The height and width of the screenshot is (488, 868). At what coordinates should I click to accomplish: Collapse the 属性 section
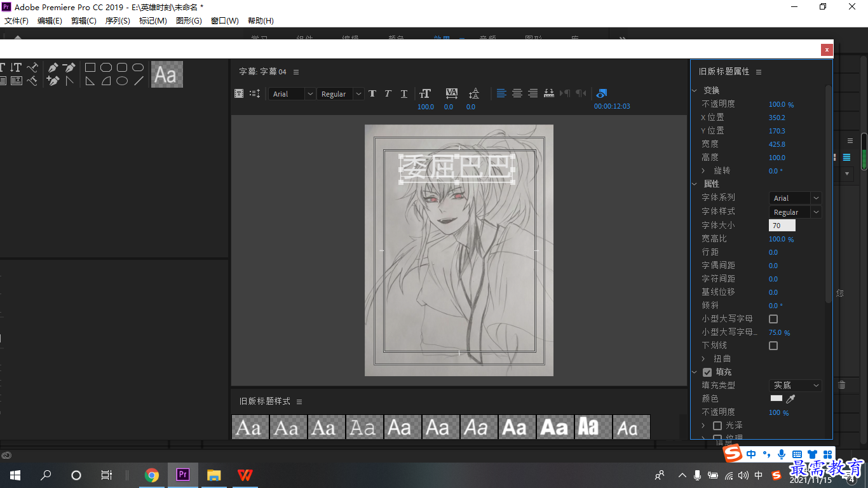(x=695, y=184)
